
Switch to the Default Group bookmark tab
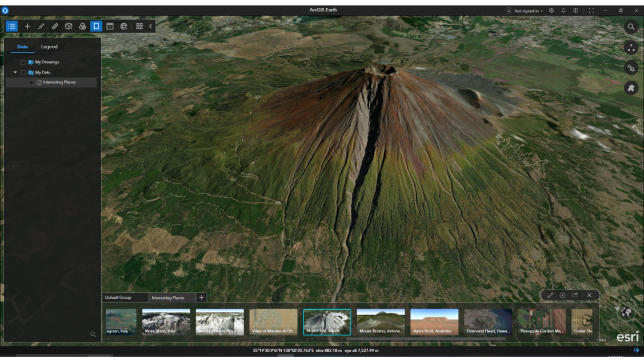(125, 298)
